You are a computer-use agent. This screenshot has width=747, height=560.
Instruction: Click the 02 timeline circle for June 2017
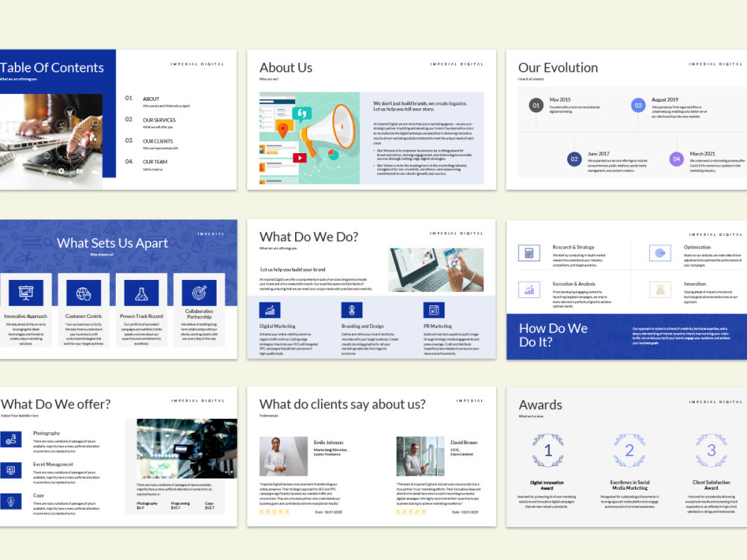click(574, 159)
